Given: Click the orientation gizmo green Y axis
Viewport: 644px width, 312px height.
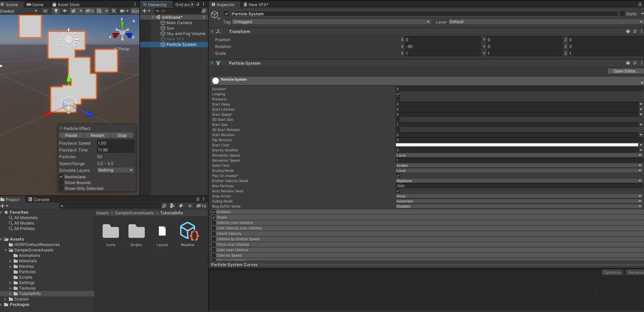Looking at the screenshot, I should 122,23.
